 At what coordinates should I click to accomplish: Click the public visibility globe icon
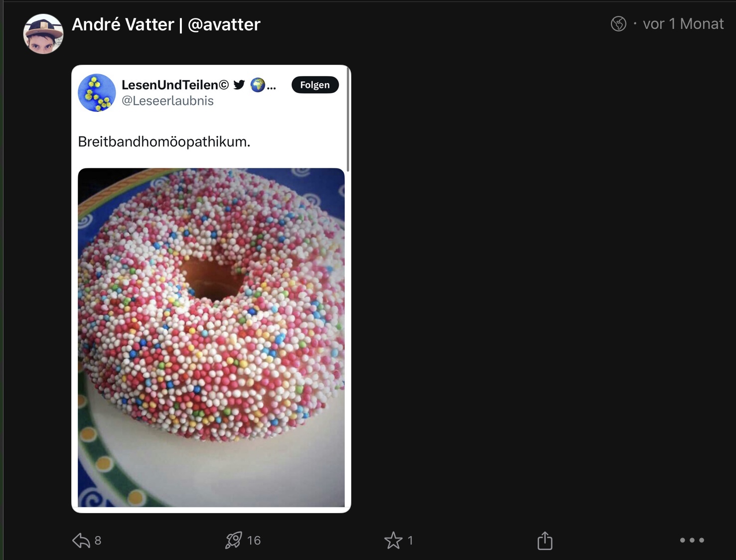pos(618,24)
